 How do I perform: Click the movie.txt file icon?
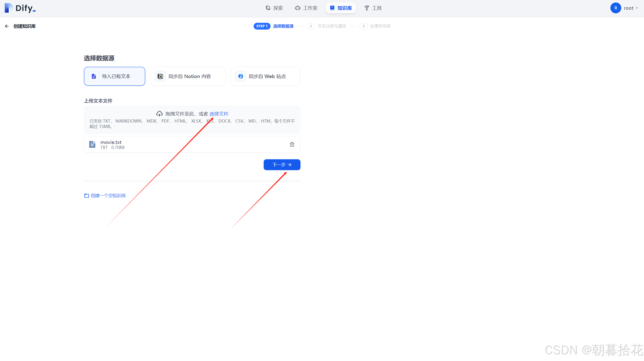click(92, 144)
